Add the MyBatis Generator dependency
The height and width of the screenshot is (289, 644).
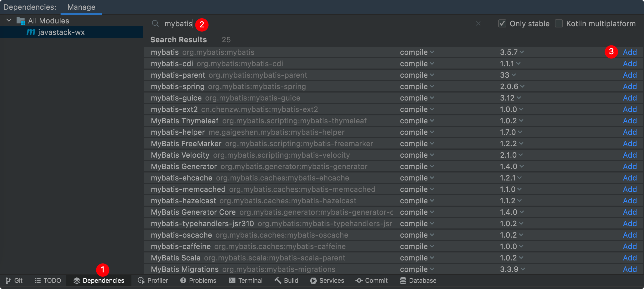pos(630,166)
